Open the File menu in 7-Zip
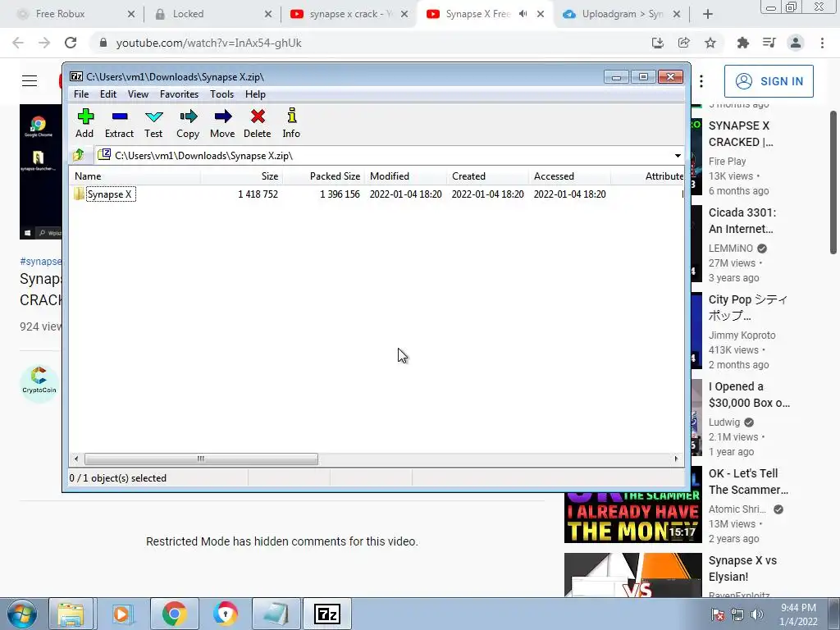This screenshot has width=840, height=630. coord(81,94)
